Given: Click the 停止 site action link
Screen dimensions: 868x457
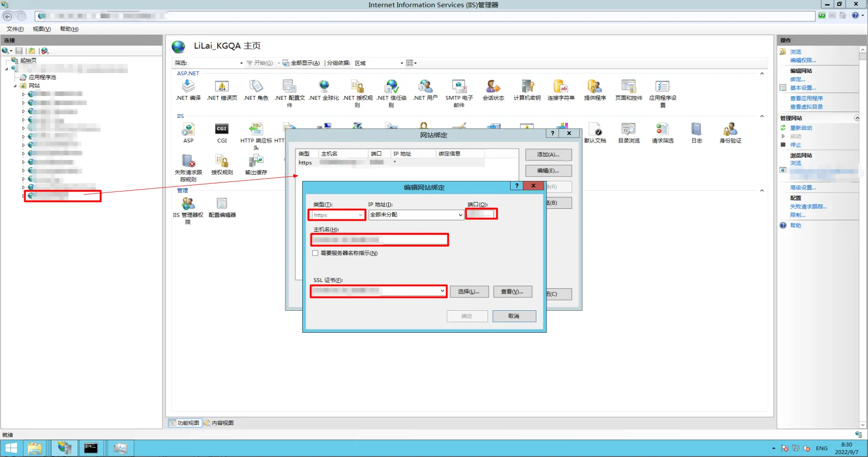Looking at the screenshot, I should point(795,145).
